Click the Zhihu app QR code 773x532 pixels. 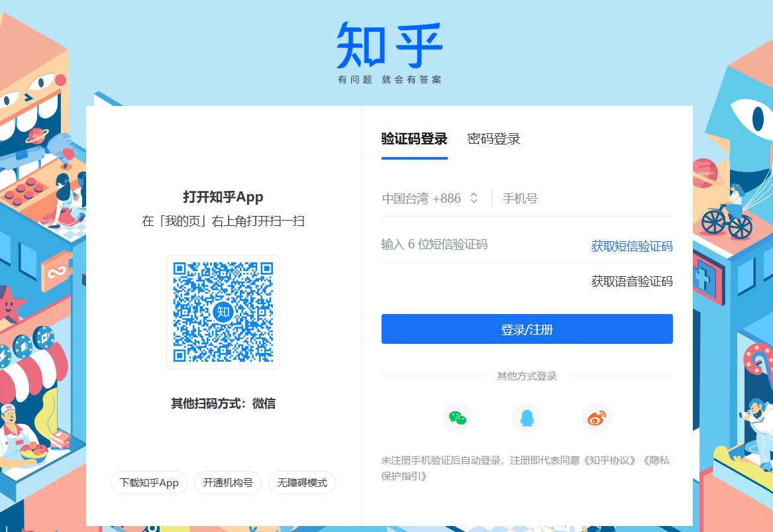[223, 311]
